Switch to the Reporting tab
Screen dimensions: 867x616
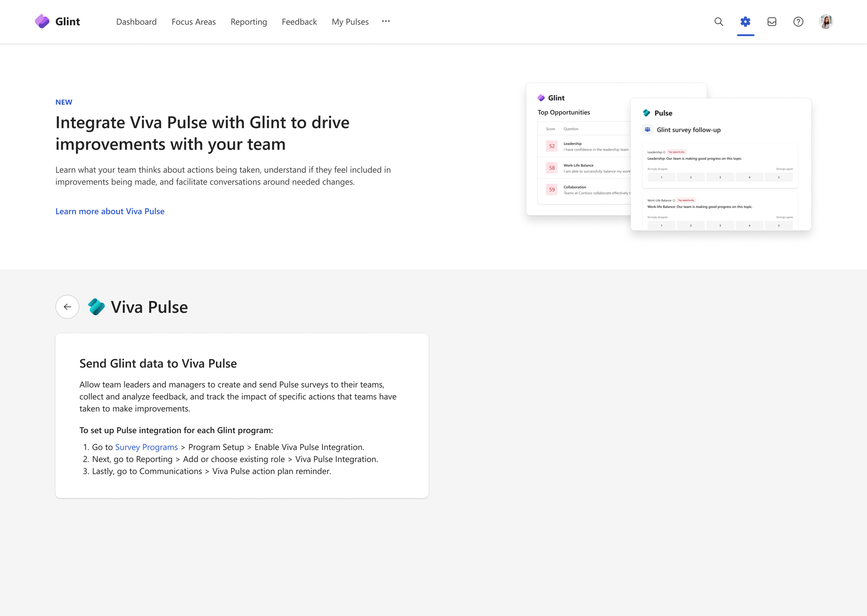[x=248, y=22]
